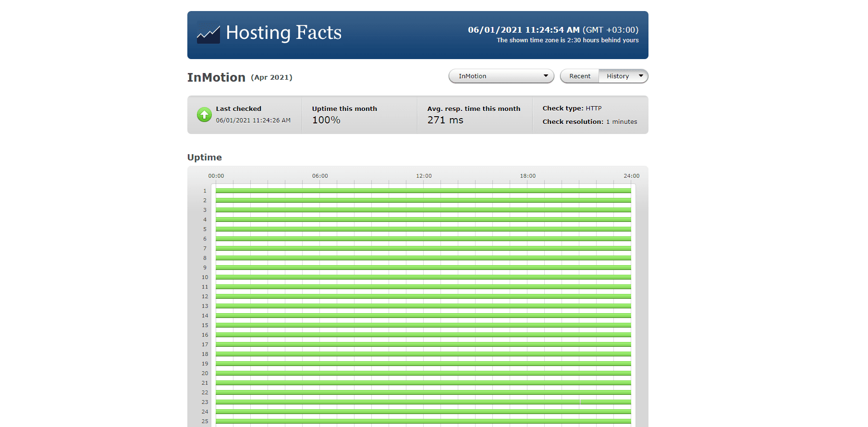The image size is (868, 427).
Task: Click the Last checked date value
Action: click(253, 121)
